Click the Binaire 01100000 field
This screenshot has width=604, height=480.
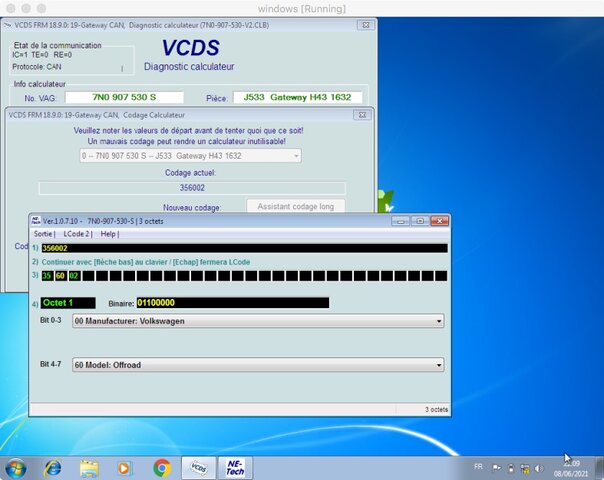coord(233,303)
